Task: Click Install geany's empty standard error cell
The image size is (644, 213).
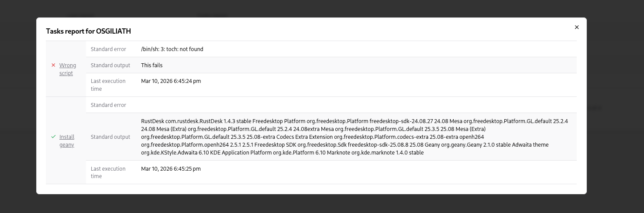Action: pyautogui.click(x=332, y=105)
